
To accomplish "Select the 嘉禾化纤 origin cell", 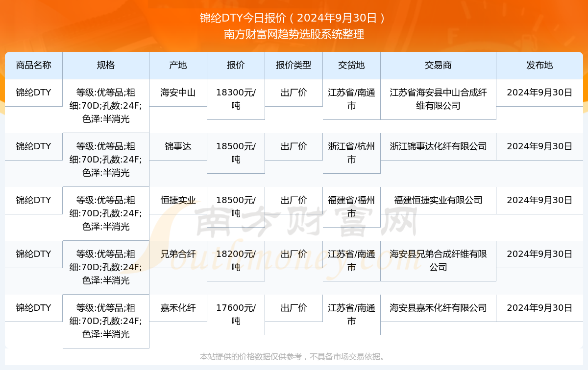I will tap(178, 308).
